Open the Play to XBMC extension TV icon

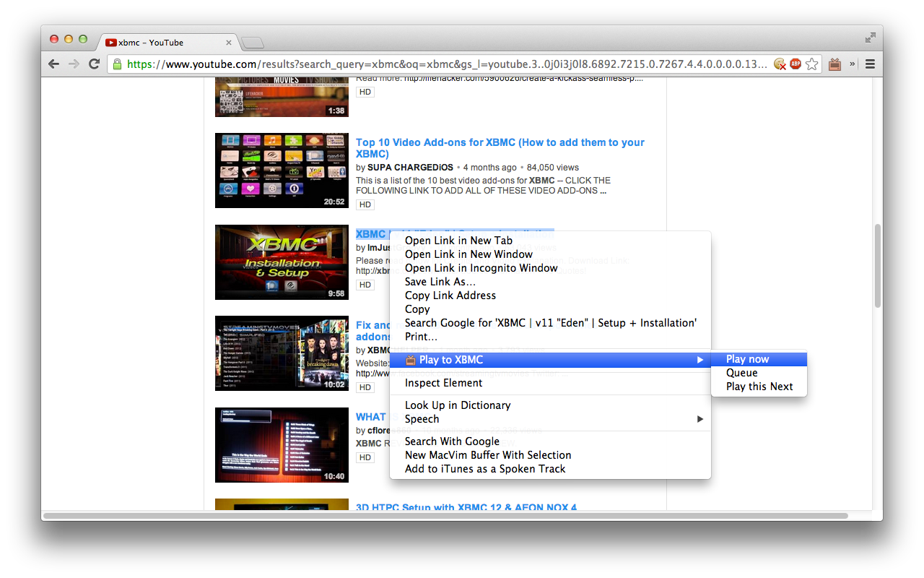[x=835, y=64]
